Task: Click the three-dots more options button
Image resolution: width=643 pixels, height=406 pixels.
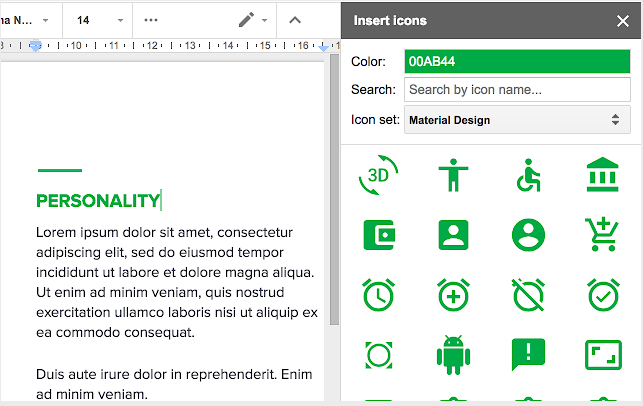Action: point(151,20)
